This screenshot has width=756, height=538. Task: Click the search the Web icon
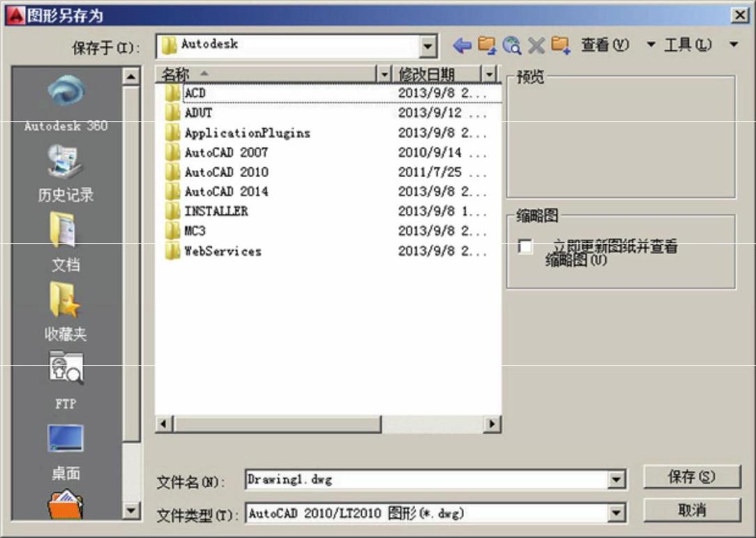[512, 46]
